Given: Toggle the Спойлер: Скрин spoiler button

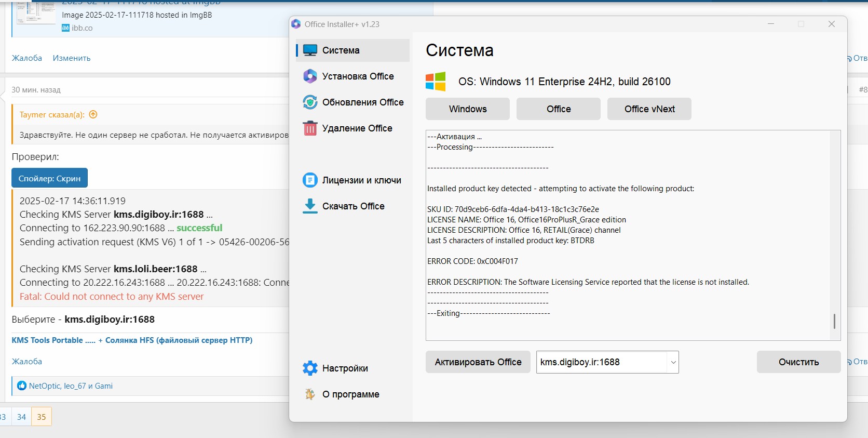Looking at the screenshot, I should [50, 178].
